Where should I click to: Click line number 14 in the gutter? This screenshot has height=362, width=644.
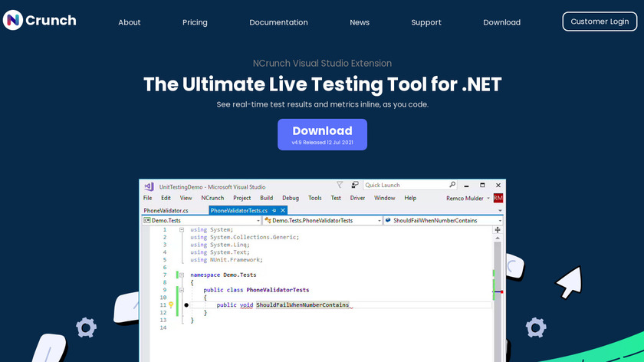163,327
